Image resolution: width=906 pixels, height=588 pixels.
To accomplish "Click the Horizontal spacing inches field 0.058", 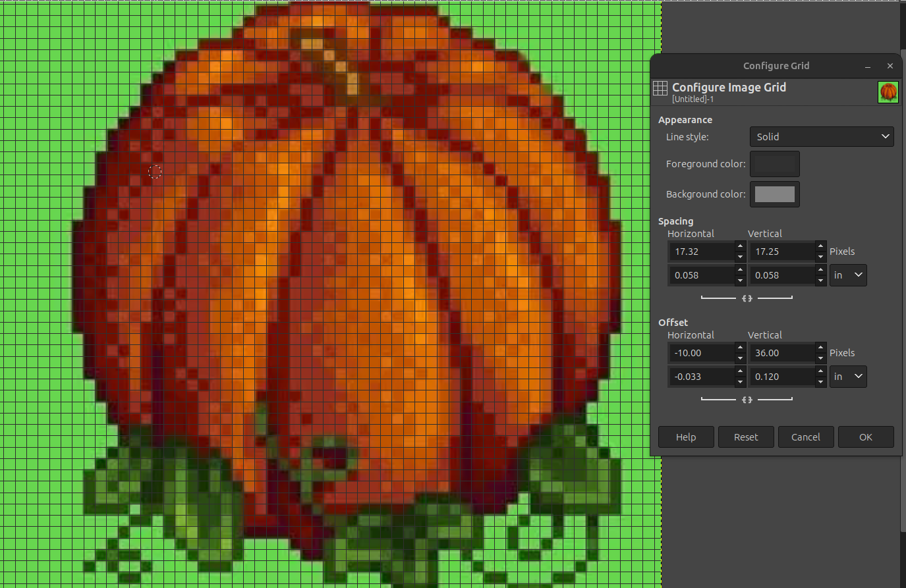I will click(701, 275).
